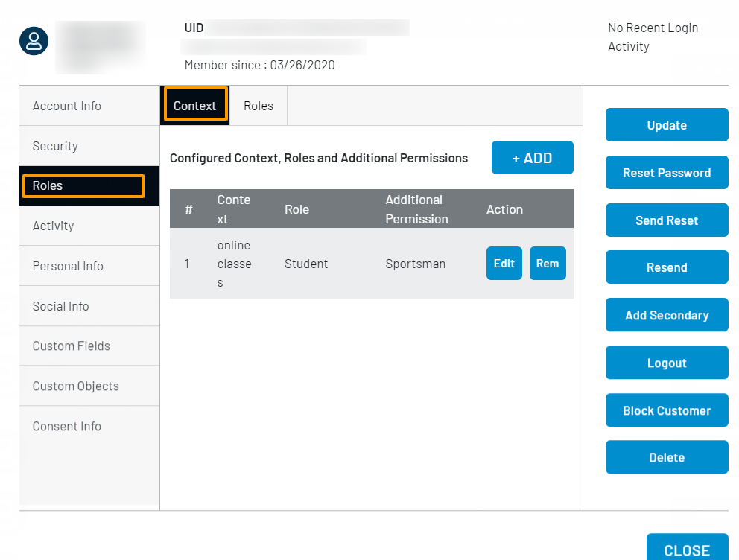739x560 pixels.
Task: Remove the online classes context
Action: pos(548,263)
